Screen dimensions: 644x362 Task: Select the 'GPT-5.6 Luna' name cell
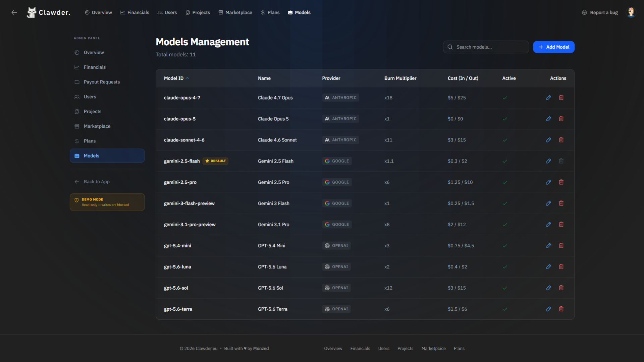click(x=272, y=267)
